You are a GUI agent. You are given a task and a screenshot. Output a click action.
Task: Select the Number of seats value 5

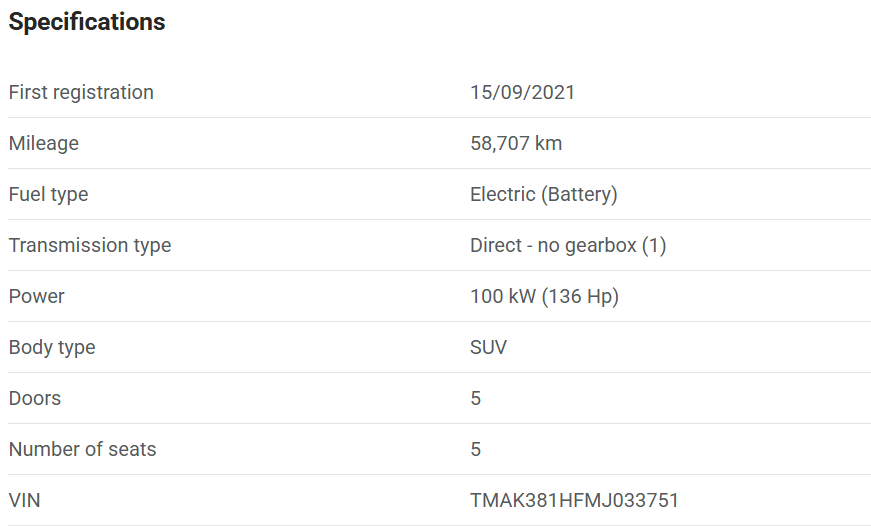point(476,449)
